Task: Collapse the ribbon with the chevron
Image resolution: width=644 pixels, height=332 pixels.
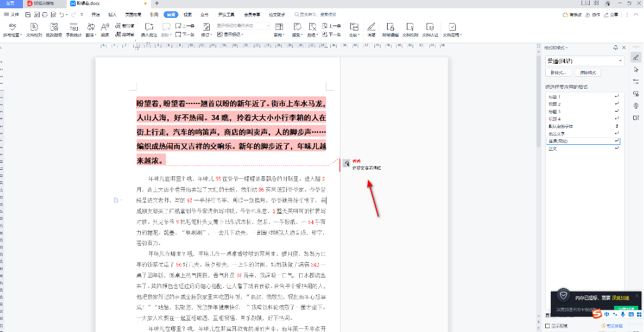Action: (635, 15)
